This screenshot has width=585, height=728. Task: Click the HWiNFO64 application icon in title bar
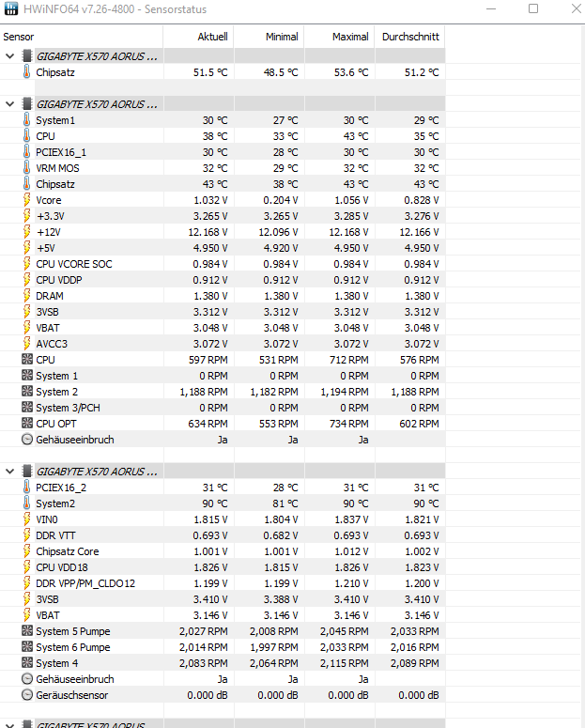(x=11, y=8)
